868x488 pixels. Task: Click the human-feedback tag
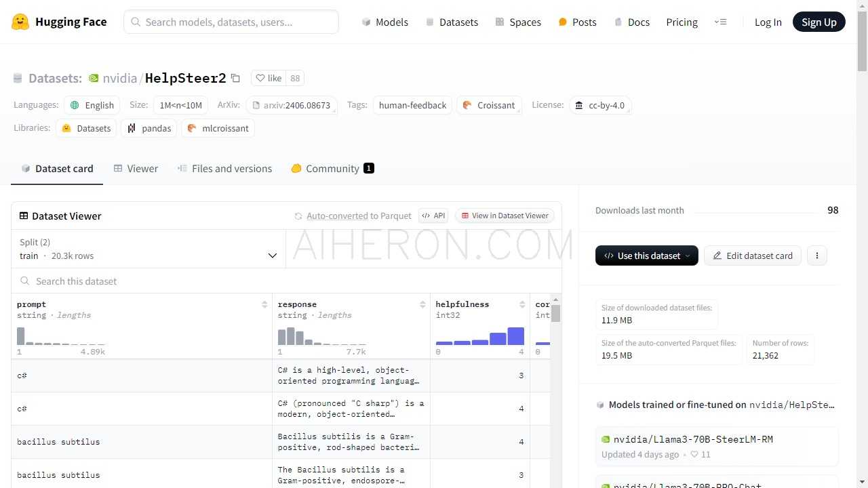(412, 105)
